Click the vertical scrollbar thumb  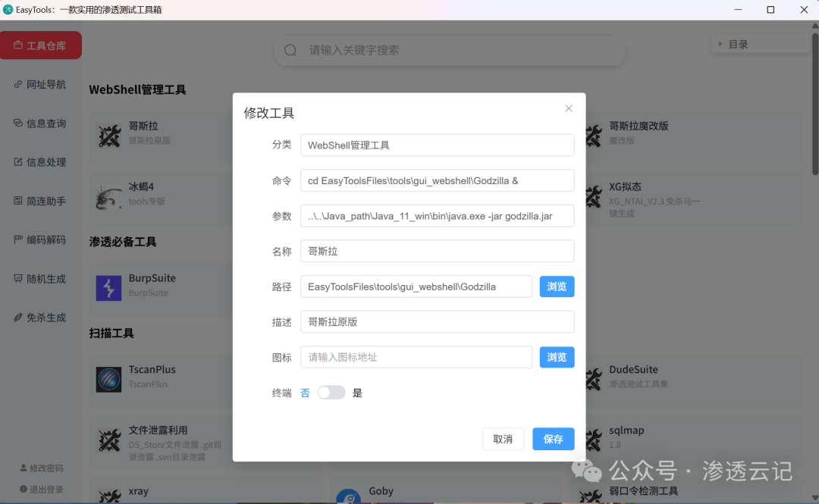[814, 103]
